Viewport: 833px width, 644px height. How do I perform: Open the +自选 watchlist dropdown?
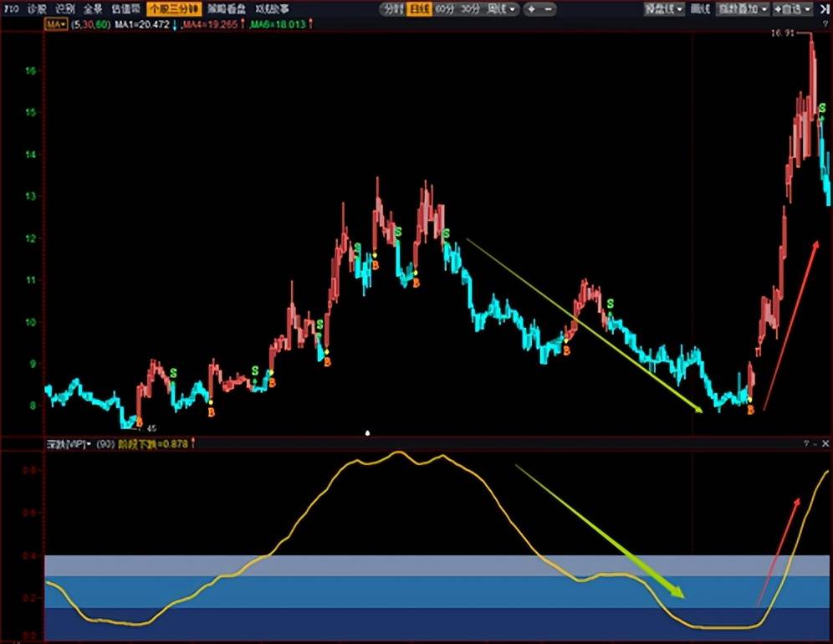pyautogui.click(x=792, y=9)
